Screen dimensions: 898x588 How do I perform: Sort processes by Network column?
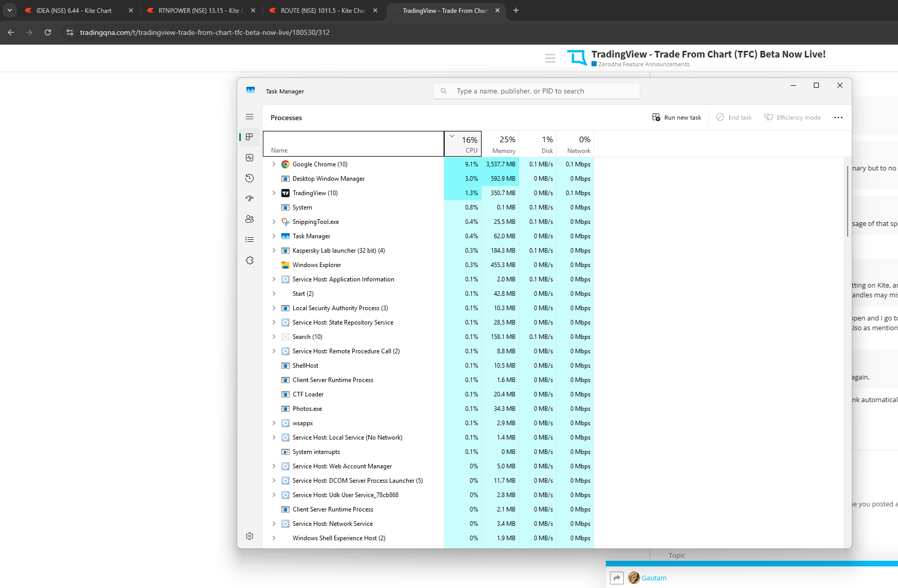point(576,144)
